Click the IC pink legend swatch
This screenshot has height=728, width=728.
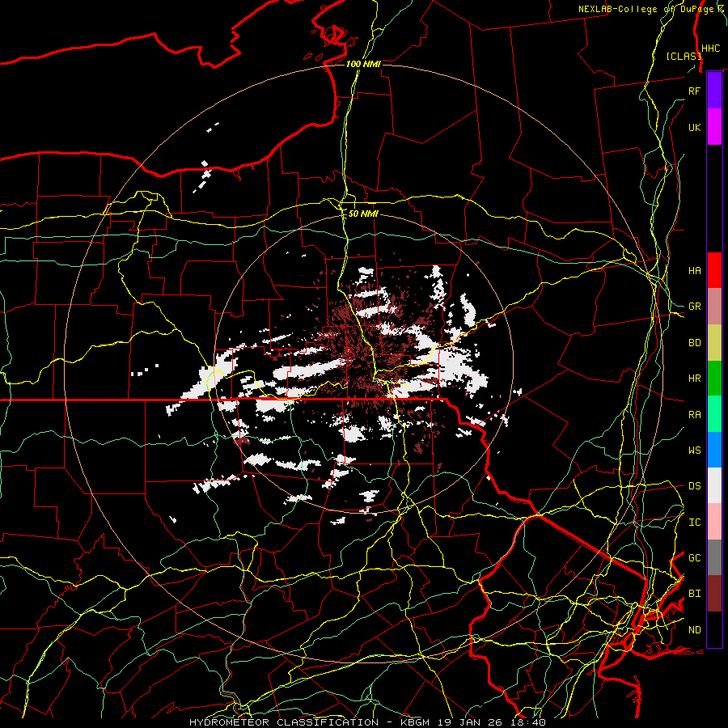click(x=714, y=522)
